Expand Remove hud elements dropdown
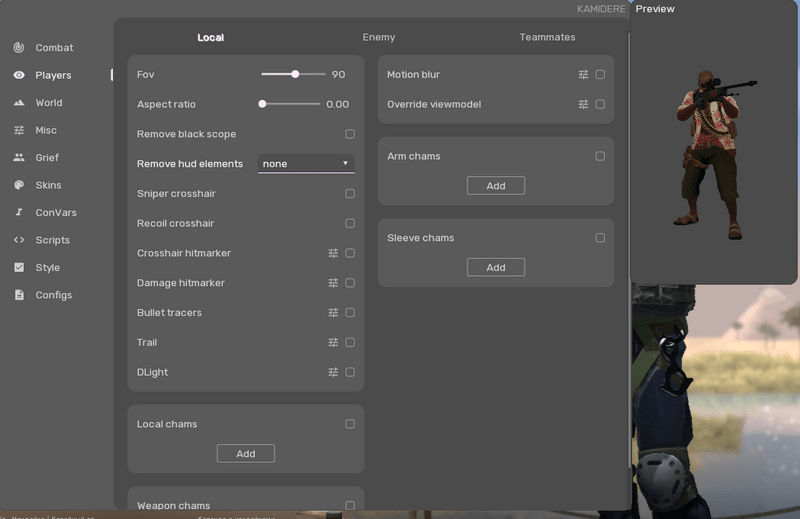800x519 pixels. (x=305, y=164)
